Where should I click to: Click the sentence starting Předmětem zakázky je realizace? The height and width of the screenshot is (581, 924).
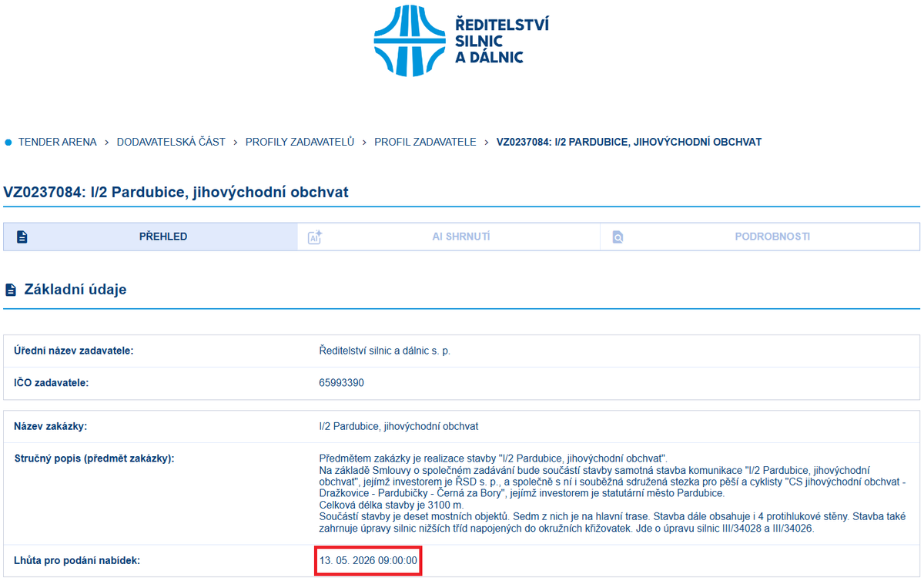pos(493,458)
